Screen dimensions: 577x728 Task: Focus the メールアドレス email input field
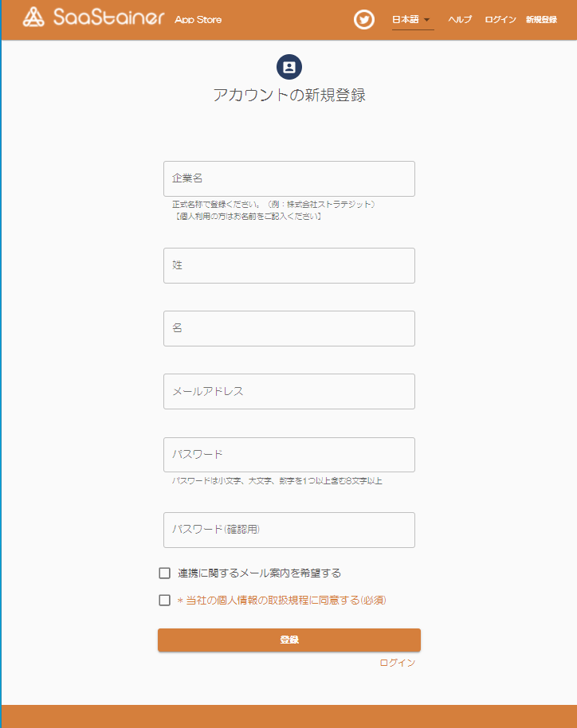[288, 391]
